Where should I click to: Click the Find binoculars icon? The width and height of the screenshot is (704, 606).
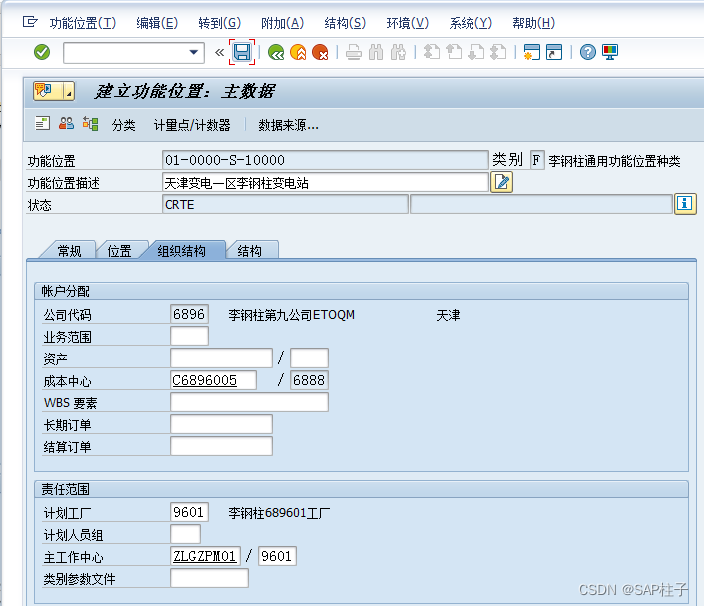[376, 53]
